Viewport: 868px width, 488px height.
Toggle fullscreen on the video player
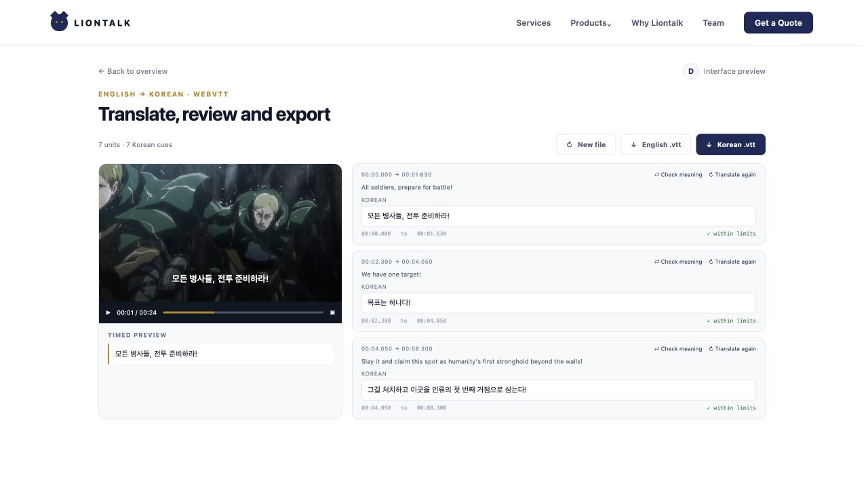coord(332,312)
